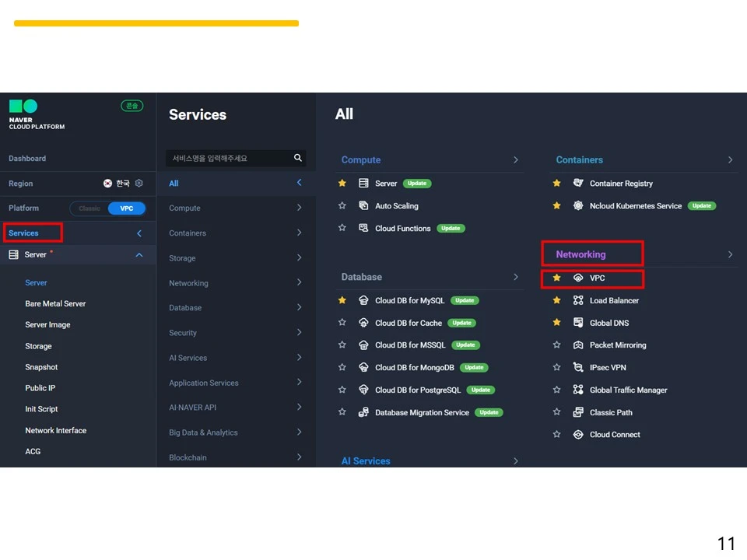The height and width of the screenshot is (560, 747).
Task: Select the Networking category in Services list
Action: pos(236,283)
